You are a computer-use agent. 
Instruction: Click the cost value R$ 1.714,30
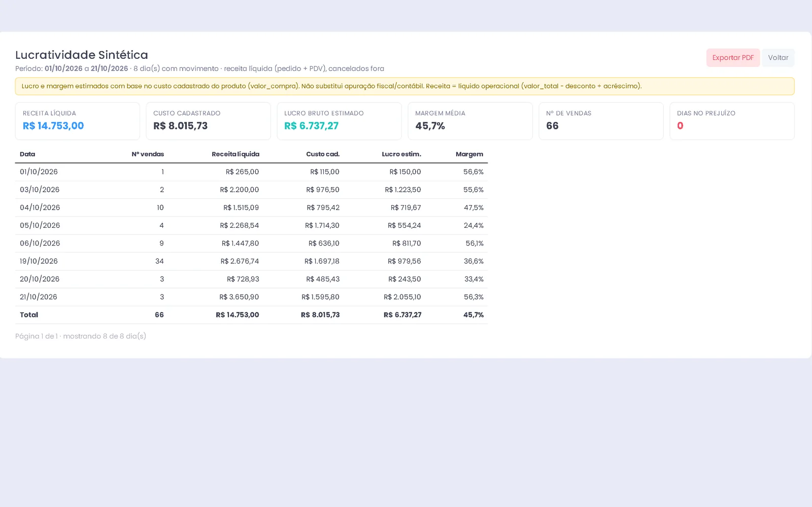(322, 225)
